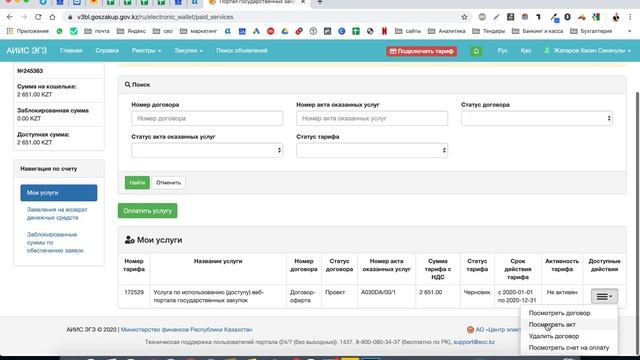Go to Главная in the navbar
This screenshot has width=640, height=360.
(x=71, y=51)
